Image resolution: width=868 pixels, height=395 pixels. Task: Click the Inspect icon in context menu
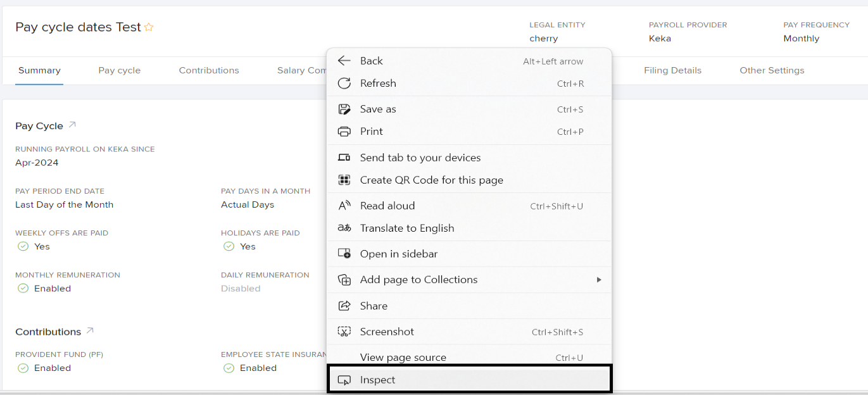coord(344,380)
